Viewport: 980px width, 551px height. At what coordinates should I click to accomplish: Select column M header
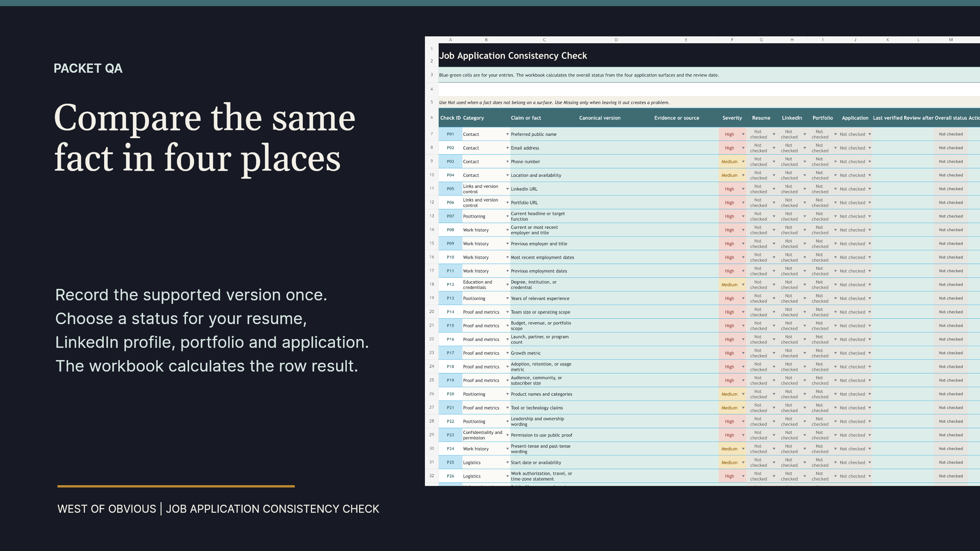(951, 40)
